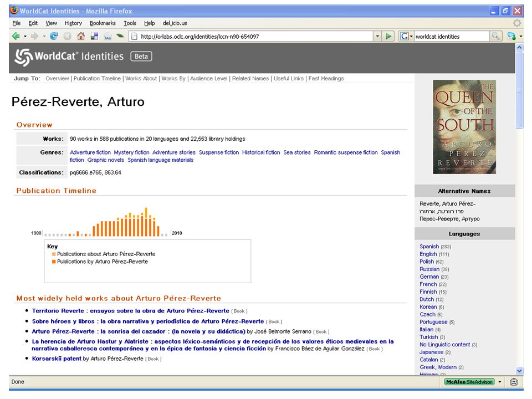Open the Skype toolbar dropdown arrow

click(521, 37)
